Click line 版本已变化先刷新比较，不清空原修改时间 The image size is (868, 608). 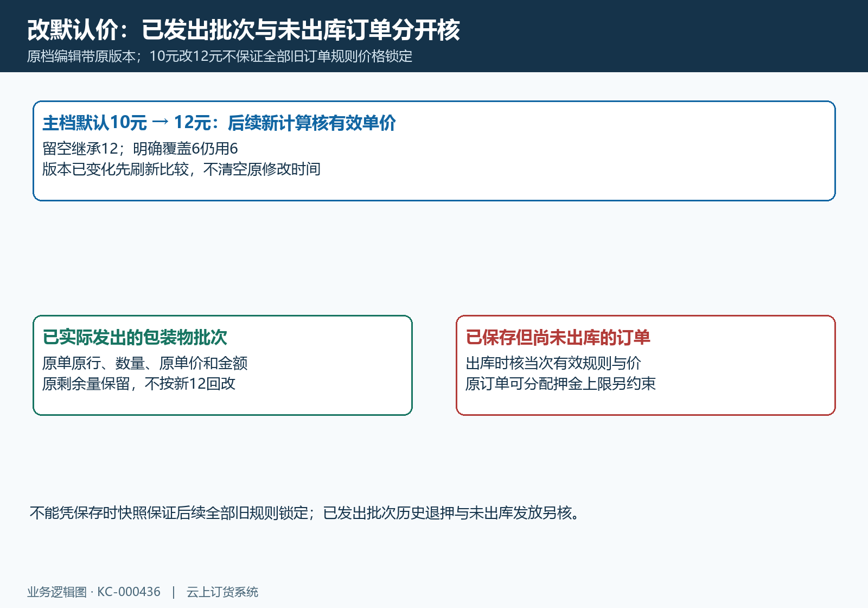[181, 169]
